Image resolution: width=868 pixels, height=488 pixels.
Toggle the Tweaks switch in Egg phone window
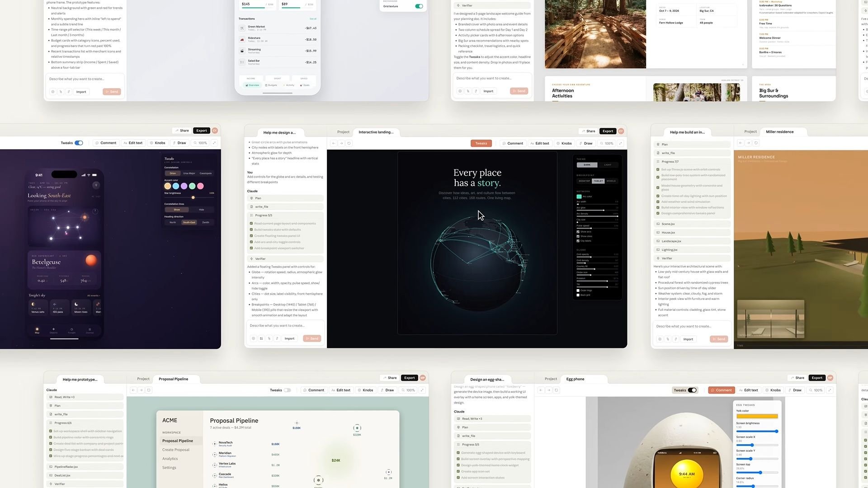pos(692,390)
